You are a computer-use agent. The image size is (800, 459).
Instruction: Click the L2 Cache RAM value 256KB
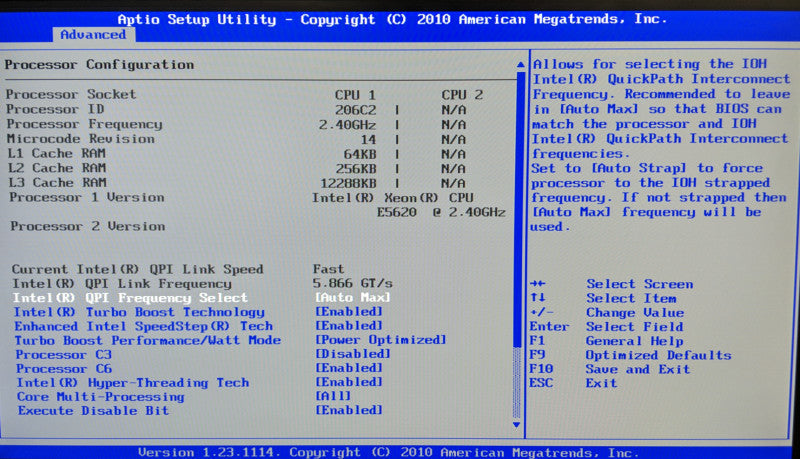click(x=356, y=169)
